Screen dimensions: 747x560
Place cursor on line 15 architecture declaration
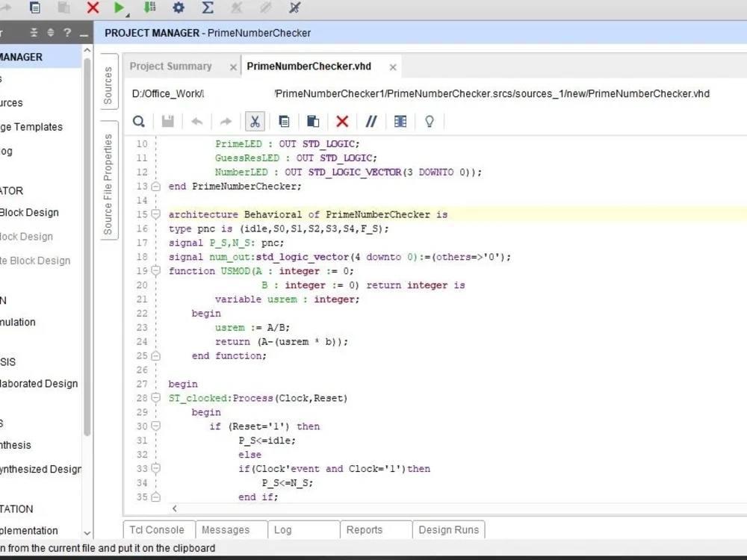pyautogui.click(x=308, y=214)
